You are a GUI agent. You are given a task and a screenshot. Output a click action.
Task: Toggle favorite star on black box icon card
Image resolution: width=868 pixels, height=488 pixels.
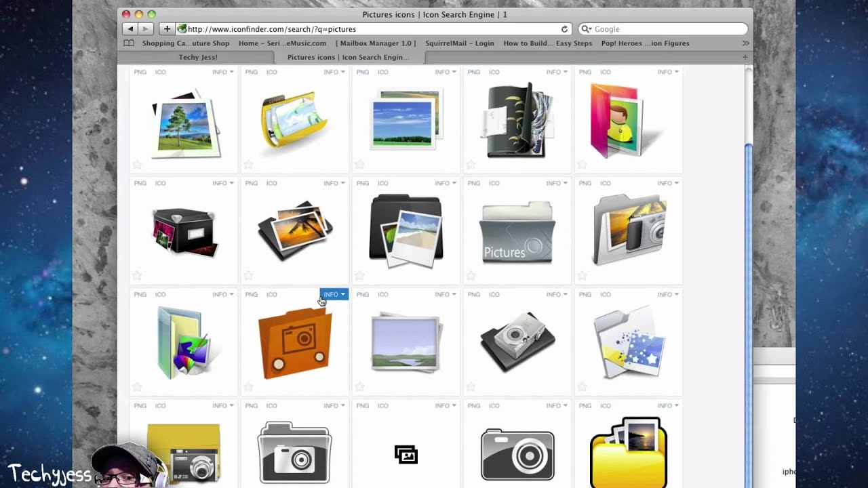click(x=137, y=276)
